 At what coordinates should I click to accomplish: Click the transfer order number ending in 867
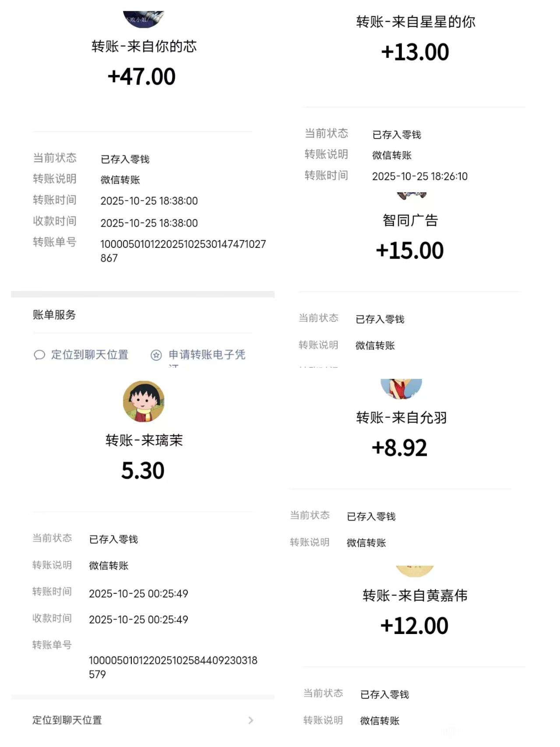coord(183,251)
